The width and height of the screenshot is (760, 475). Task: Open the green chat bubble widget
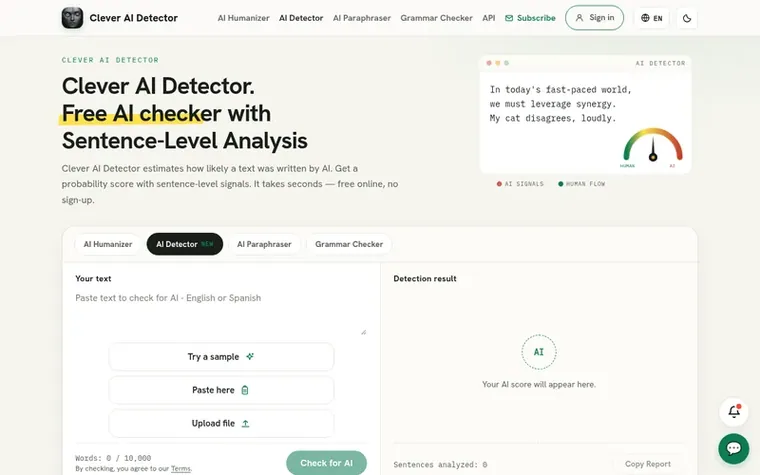[x=734, y=448]
